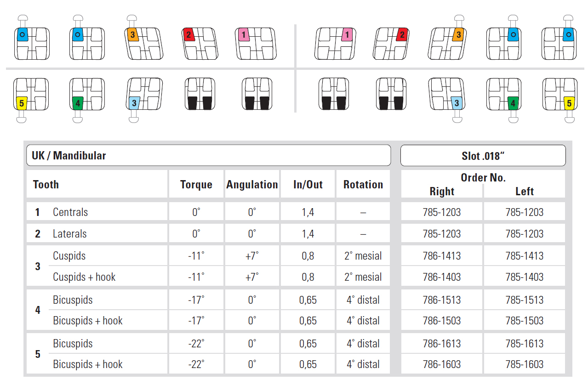Screen dimensions: 588x391
Task: Click the Laterals row label
Action: [x=70, y=234]
